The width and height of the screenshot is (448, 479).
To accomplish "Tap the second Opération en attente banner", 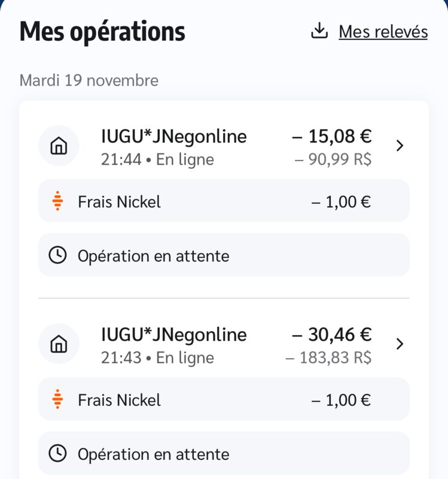I will [x=224, y=453].
